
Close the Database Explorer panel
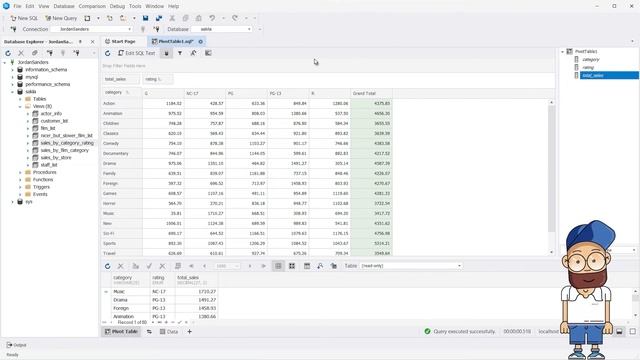(93, 42)
